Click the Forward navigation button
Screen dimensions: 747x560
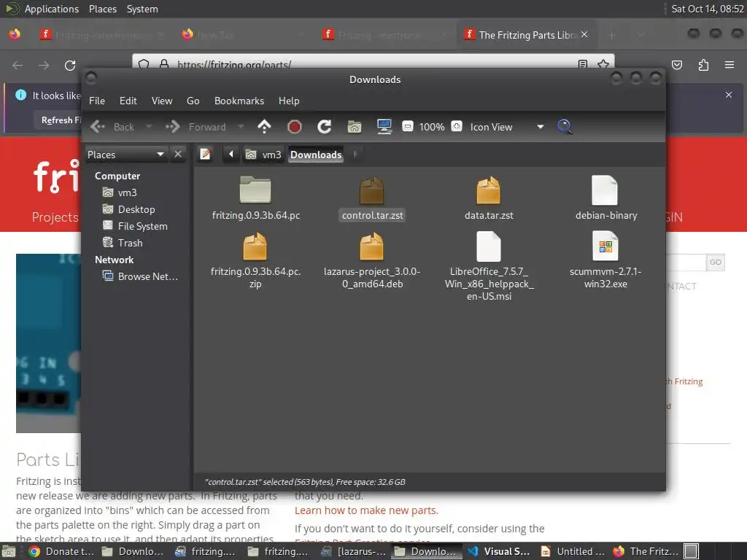(197, 127)
